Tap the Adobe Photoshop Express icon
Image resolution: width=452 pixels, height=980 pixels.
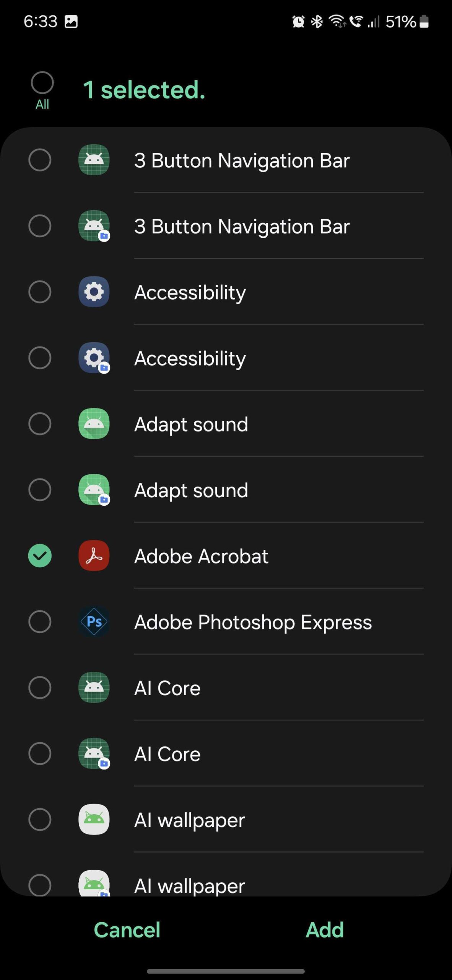94,621
